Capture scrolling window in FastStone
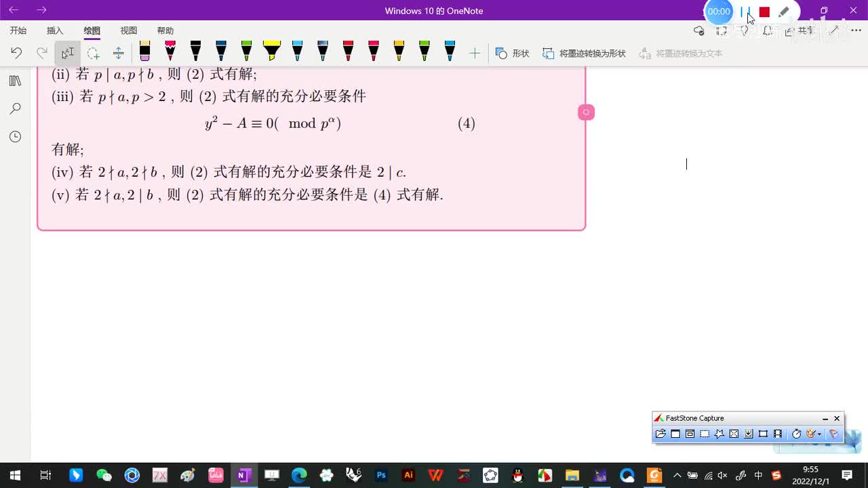This screenshot has height=488, width=868. pyautogui.click(x=748, y=434)
